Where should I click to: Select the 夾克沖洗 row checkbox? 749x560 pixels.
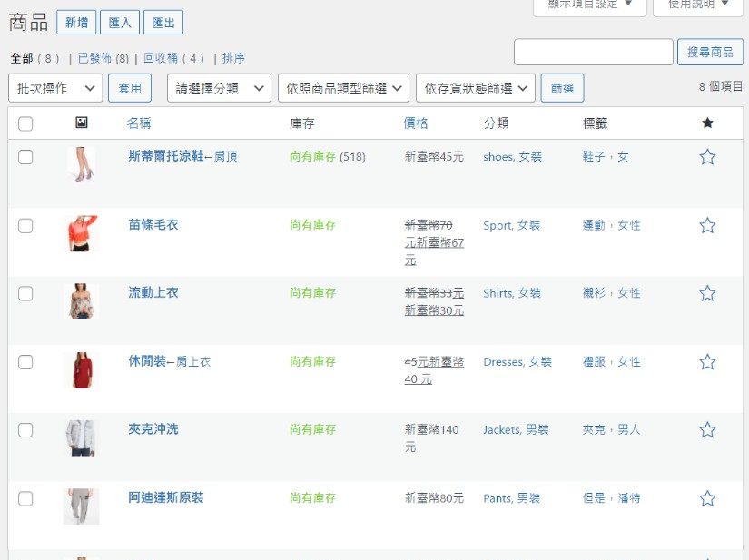pos(25,430)
